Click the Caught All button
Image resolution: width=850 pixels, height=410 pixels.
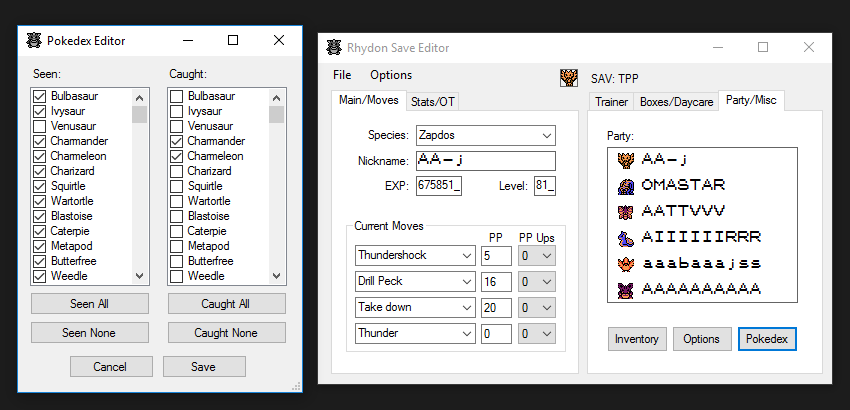click(x=227, y=304)
